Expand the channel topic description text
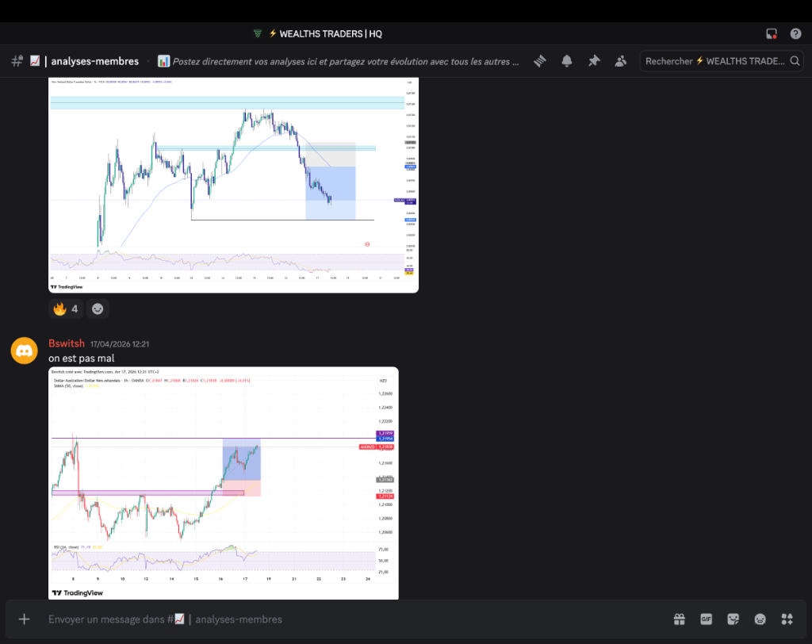 [346, 61]
